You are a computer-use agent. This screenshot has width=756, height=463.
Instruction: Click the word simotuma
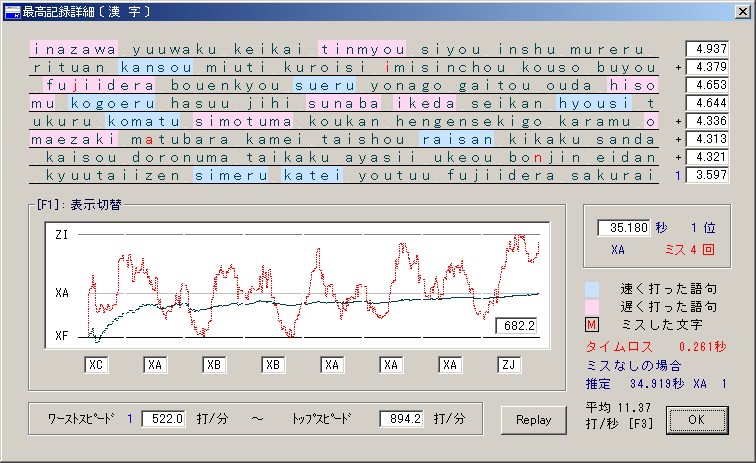[243, 121]
